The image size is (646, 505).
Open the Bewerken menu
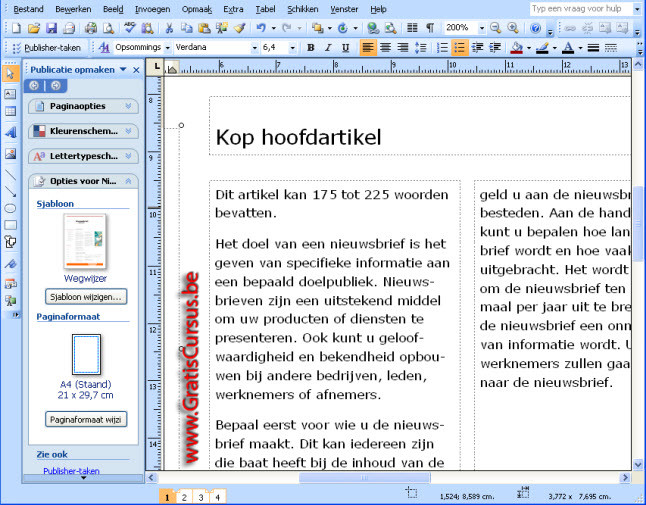coord(73,9)
